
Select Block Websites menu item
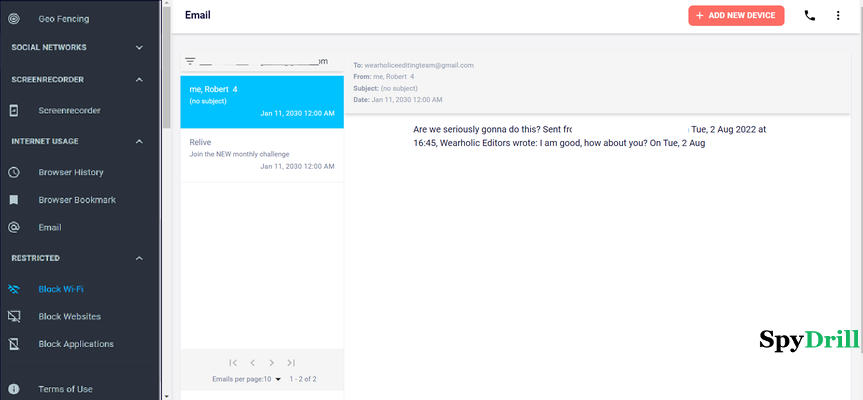tap(69, 317)
